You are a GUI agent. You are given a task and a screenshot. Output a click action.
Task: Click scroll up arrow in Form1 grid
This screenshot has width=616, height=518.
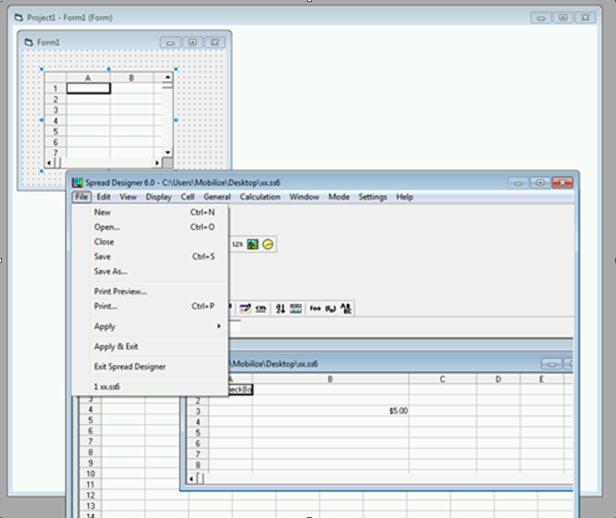tap(168, 77)
